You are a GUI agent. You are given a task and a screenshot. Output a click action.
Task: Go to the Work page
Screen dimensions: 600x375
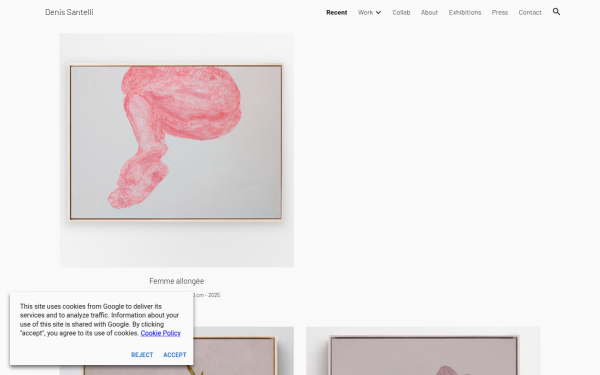pos(365,13)
